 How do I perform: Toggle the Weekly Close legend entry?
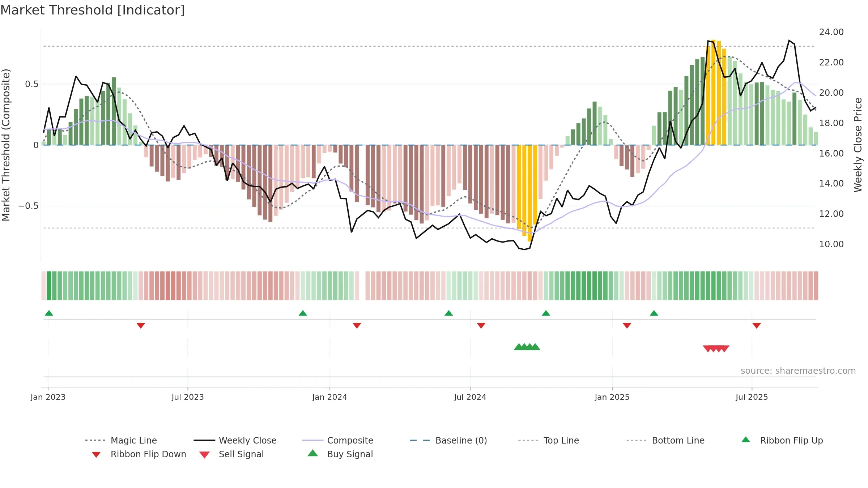click(235, 440)
